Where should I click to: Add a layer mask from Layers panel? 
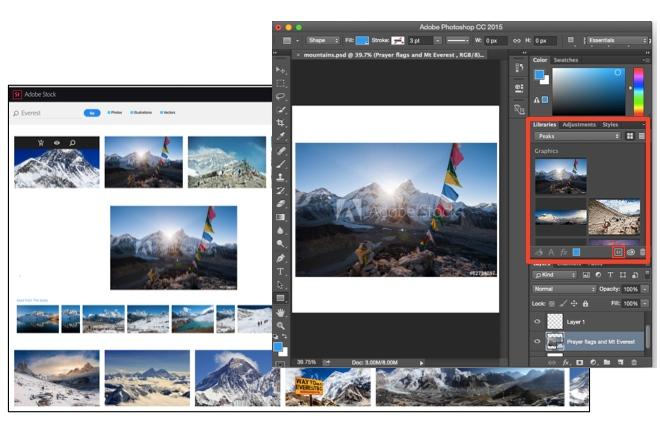[x=580, y=362]
